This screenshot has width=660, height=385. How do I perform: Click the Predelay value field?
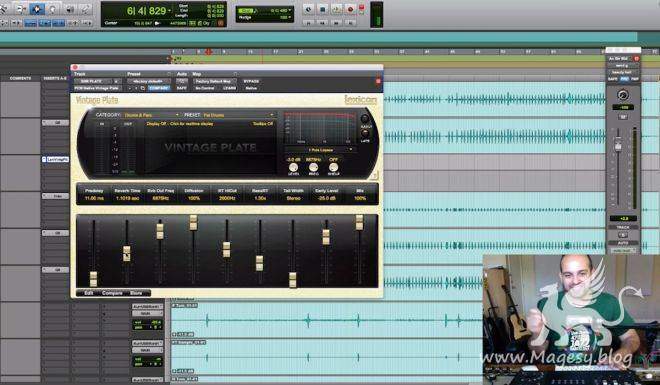(x=94, y=198)
